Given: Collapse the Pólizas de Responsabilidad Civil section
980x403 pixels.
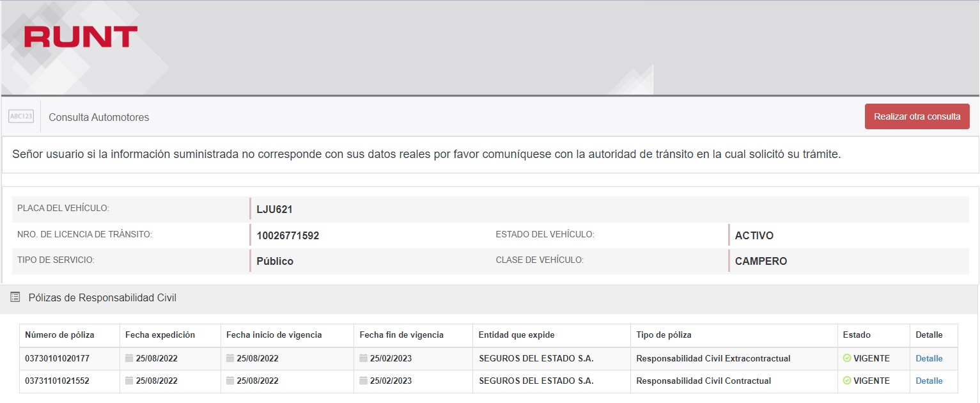Looking at the screenshot, I should coord(102,297).
